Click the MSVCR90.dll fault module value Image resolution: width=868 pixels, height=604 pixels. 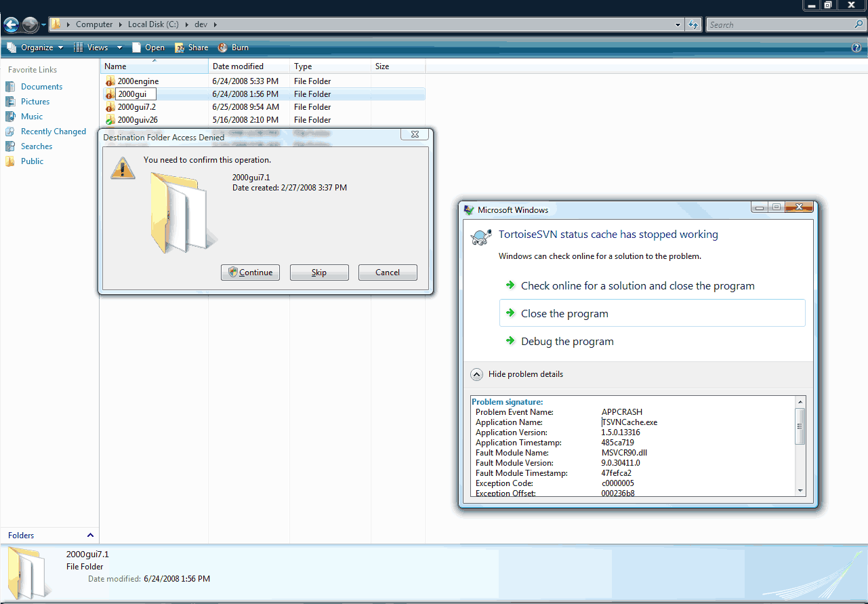pos(624,453)
